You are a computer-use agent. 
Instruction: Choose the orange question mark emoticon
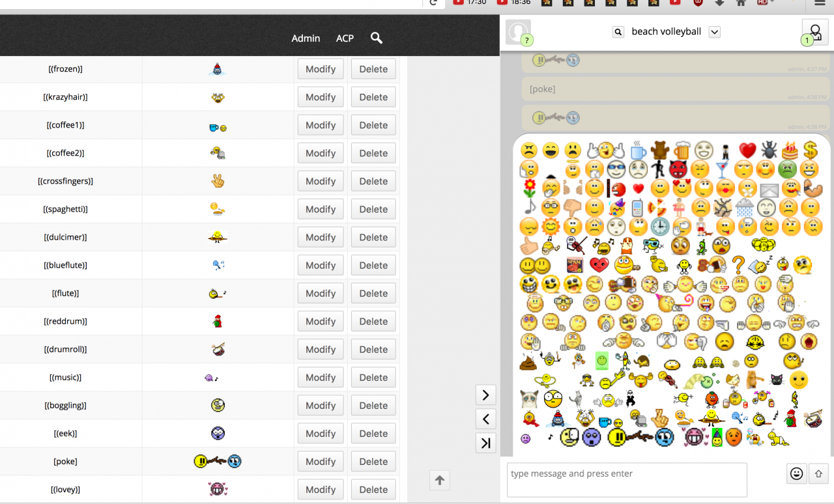tap(738, 265)
